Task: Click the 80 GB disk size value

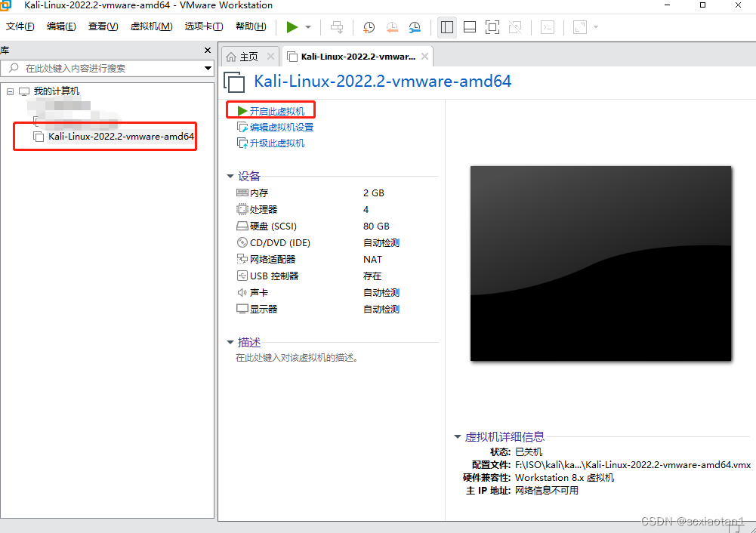Action: [376, 226]
